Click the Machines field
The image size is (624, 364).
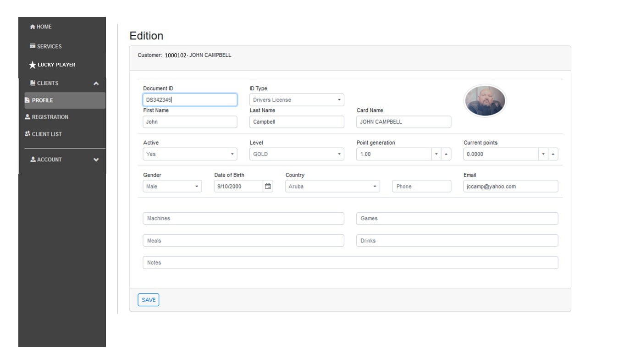tap(243, 219)
